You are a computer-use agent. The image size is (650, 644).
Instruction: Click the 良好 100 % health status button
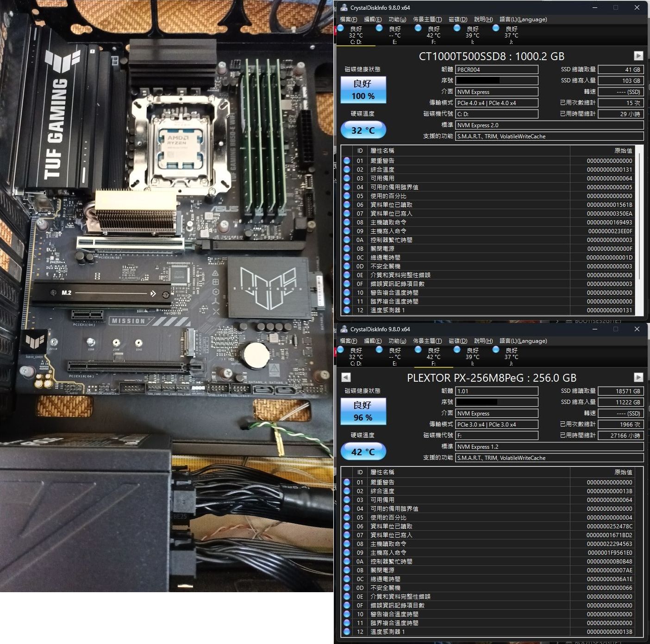[x=363, y=90]
